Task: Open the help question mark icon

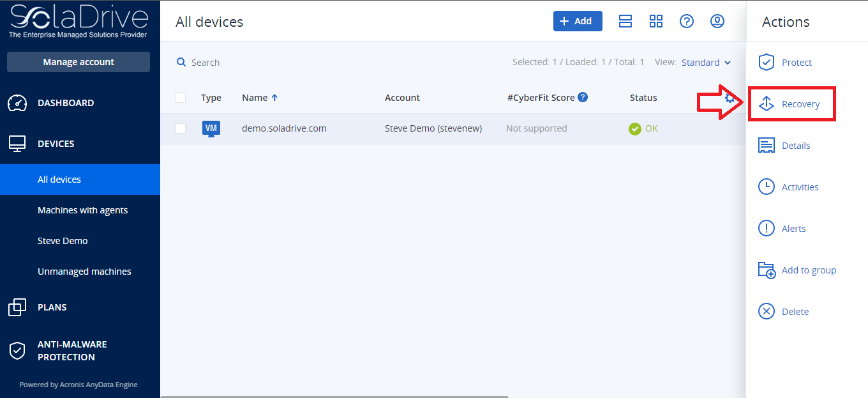Action: [x=687, y=21]
